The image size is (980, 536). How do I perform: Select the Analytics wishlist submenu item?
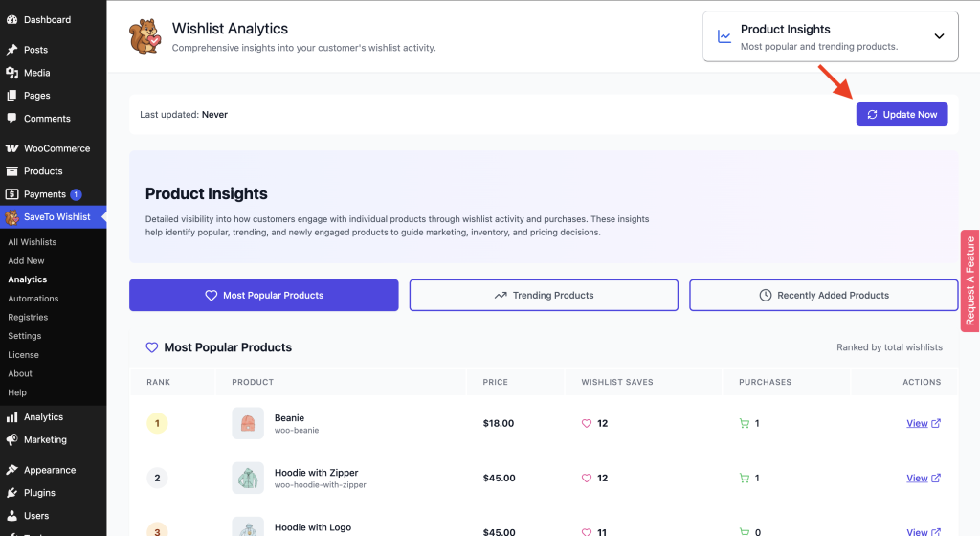pos(28,279)
